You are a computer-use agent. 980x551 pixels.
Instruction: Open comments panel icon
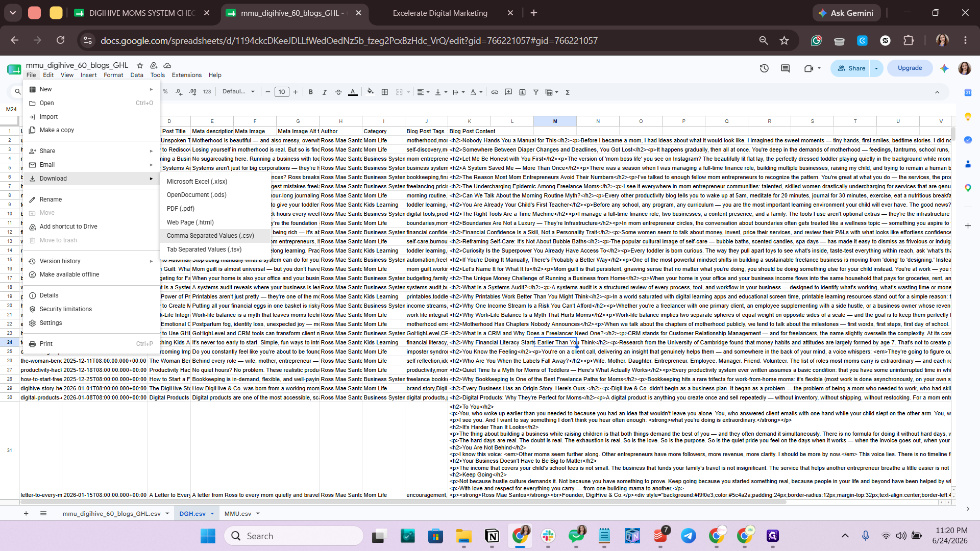coord(785,68)
